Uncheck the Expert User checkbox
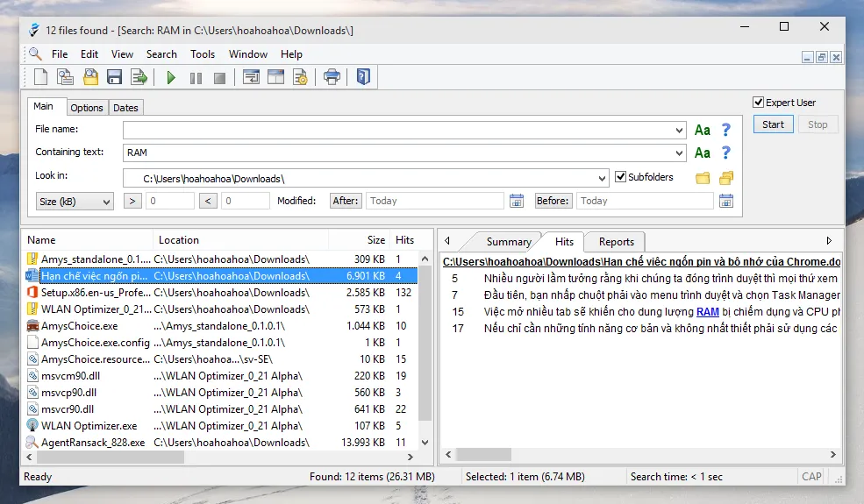The image size is (864, 504). point(759,103)
